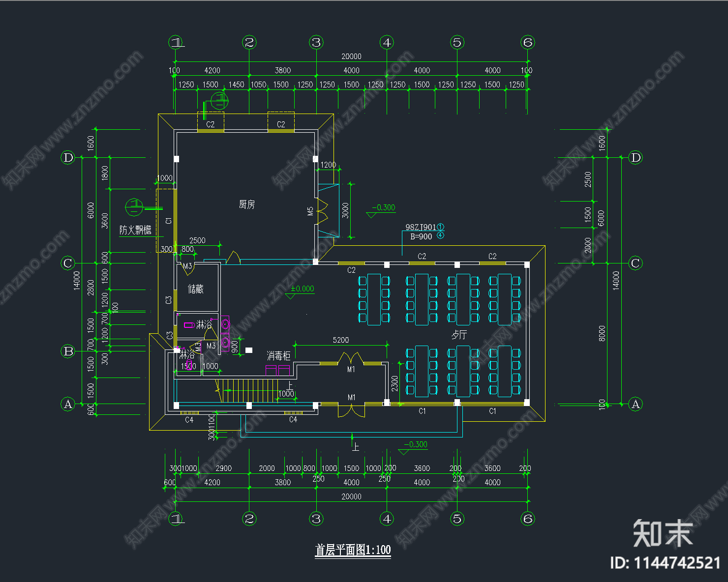The image size is (728, 582).
Task: Click the 2300 vertical dimension text
Action: tap(394, 383)
